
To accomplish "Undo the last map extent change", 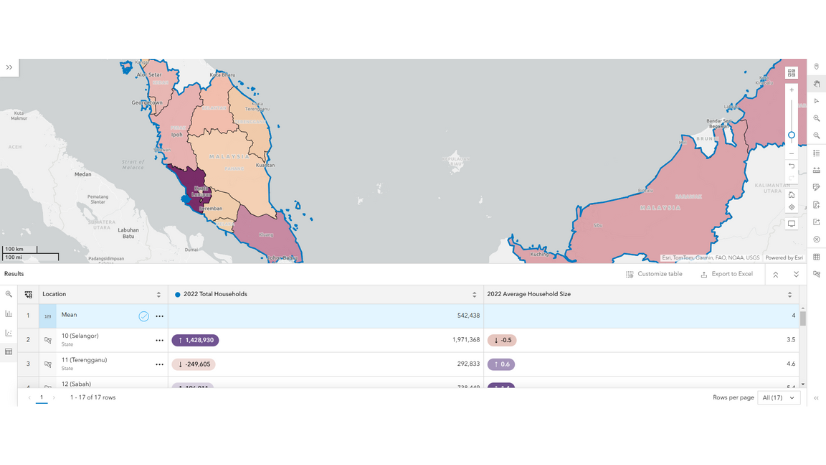I will [791, 166].
